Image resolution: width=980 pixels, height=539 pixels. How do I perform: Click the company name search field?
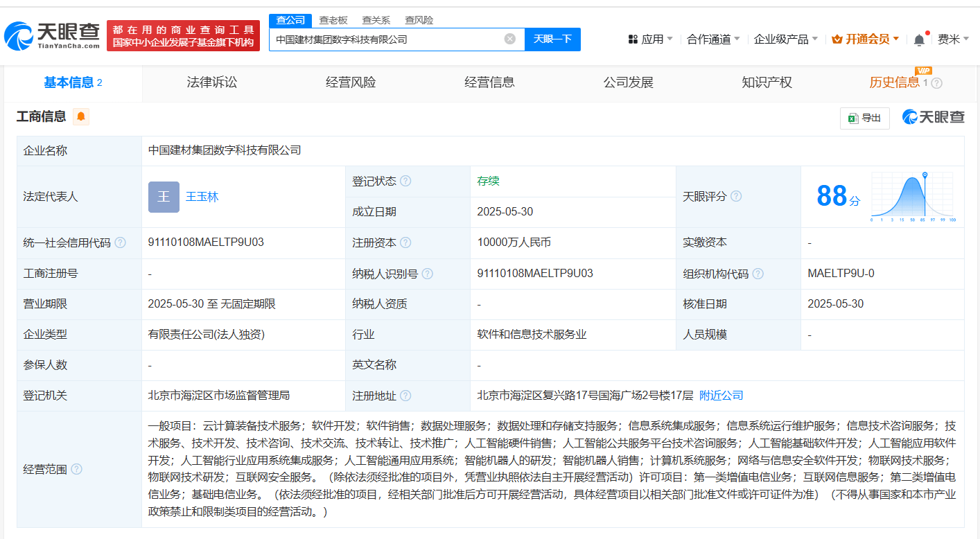(385, 39)
